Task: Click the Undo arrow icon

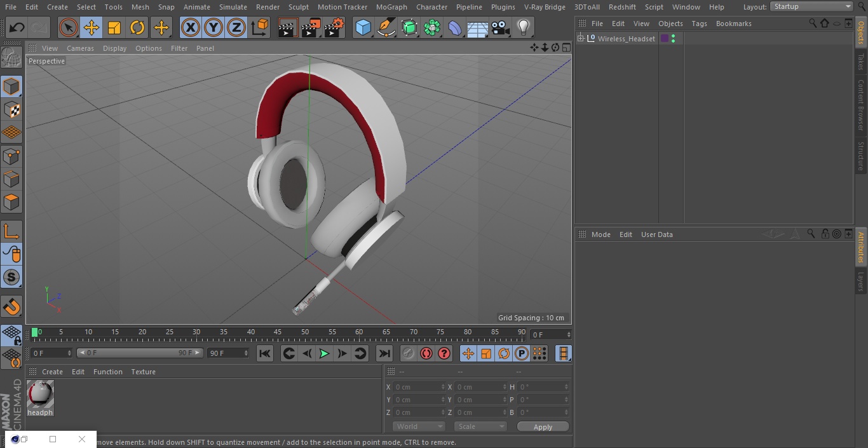Action: coord(17,27)
